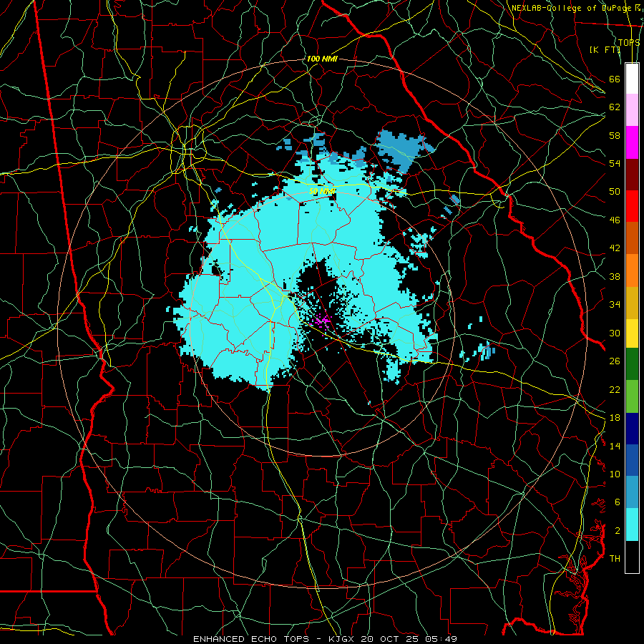Screen dimensions: 644x644
Task: Click the legend value 18
Action: coord(615,418)
